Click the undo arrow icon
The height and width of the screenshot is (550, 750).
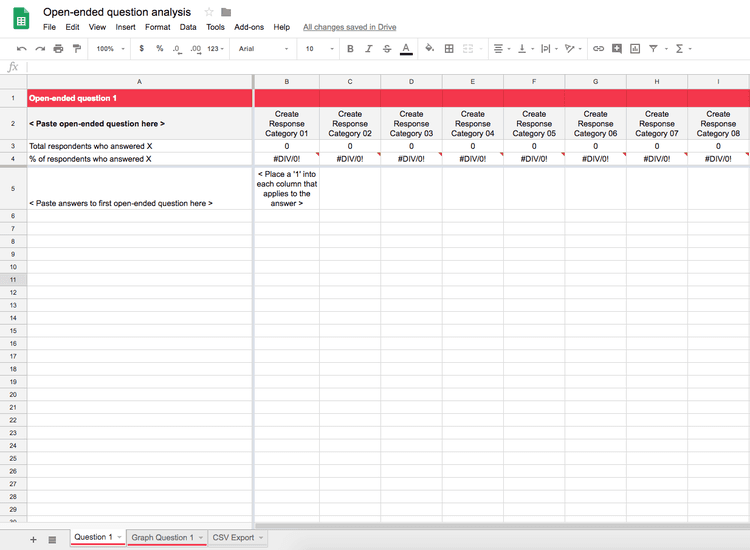[x=22, y=49]
